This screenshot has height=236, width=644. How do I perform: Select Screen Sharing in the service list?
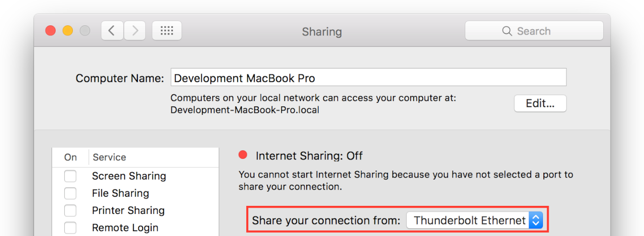tap(129, 176)
